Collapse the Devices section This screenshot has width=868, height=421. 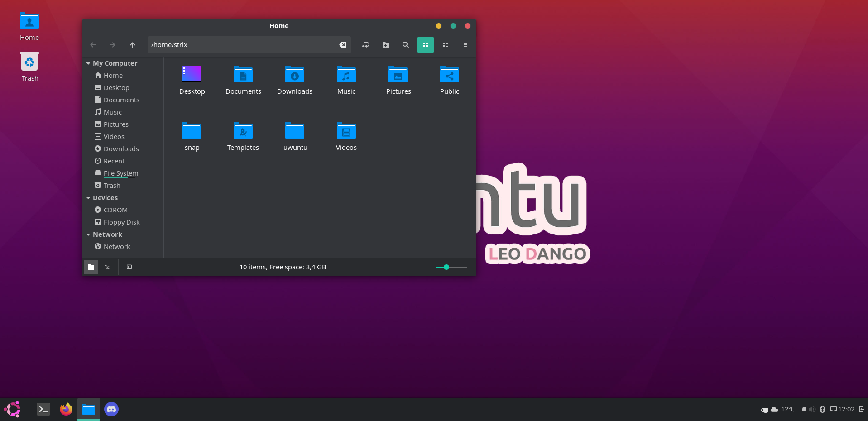pyautogui.click(x=88, y=198)
